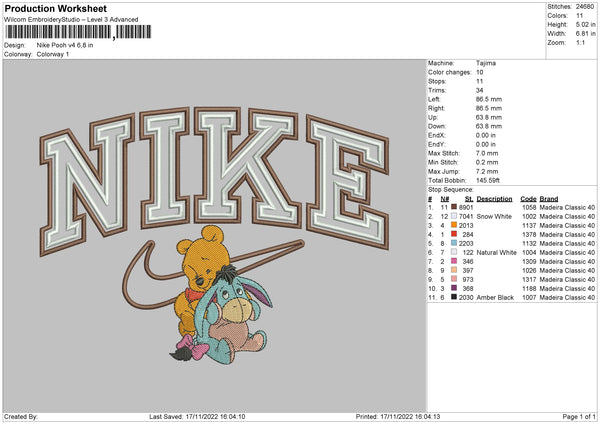Click thread code 1058 in stop row 1
600x424 pixels.
[529, 207]
